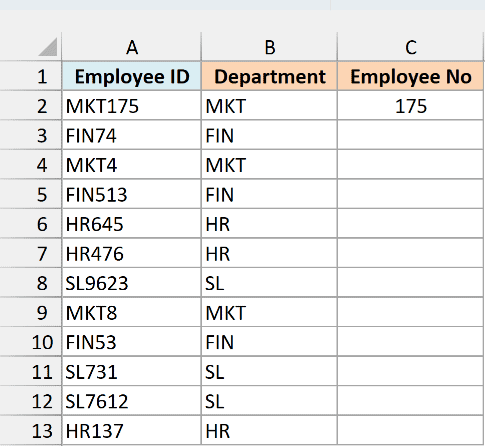The width and height of the screenshot is (485, 446).
Task: Select Department cell SL in row 11
Action: coord(269,371)
